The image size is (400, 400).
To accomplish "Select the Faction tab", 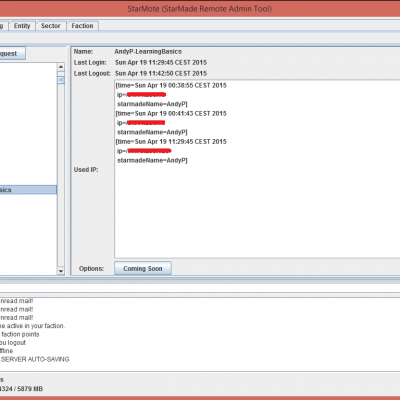I will pos(82,26).
